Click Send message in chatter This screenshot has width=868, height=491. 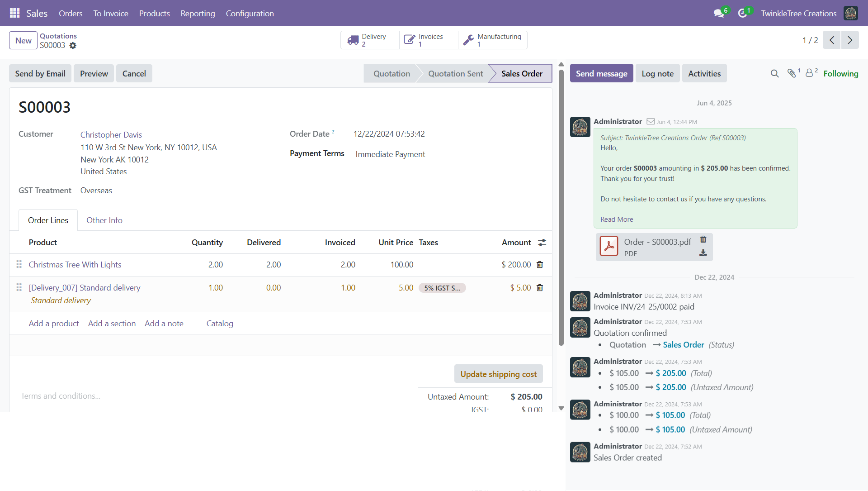point(601,73)
